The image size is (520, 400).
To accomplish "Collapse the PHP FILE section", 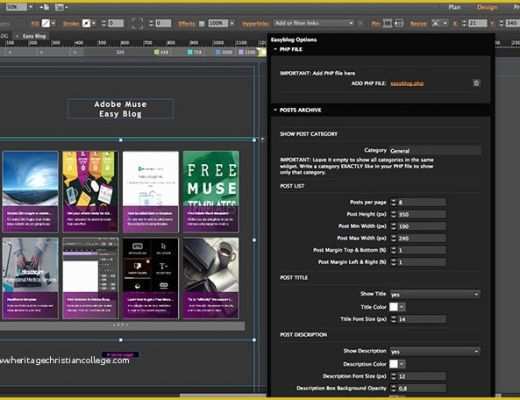I will click(x=275, y=49).
